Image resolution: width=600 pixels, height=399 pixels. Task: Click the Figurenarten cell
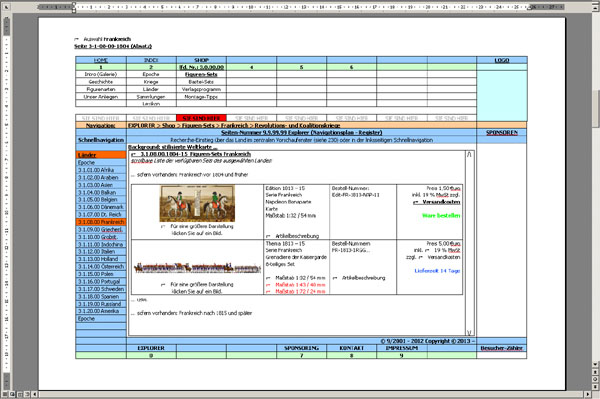(x=101, y=89)
